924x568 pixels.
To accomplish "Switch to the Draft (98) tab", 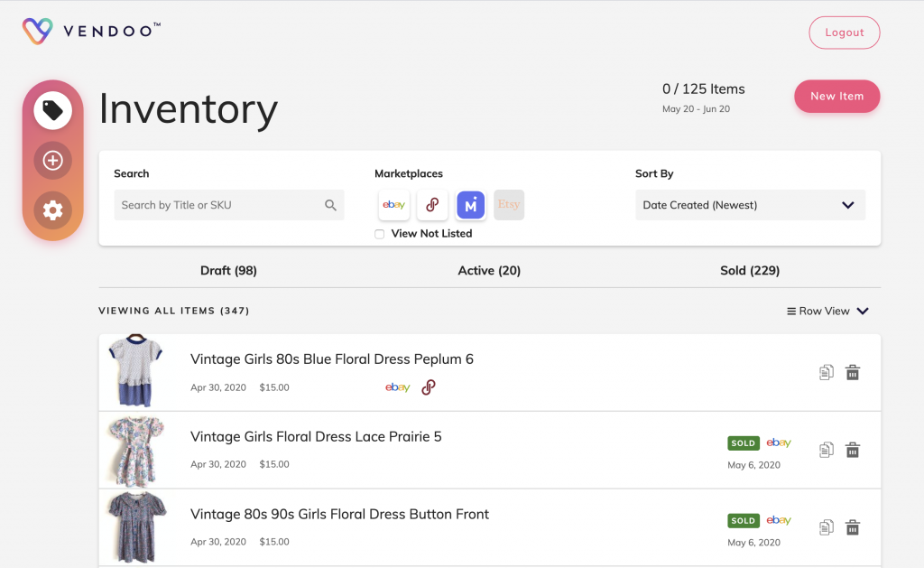I will (228, 270).
